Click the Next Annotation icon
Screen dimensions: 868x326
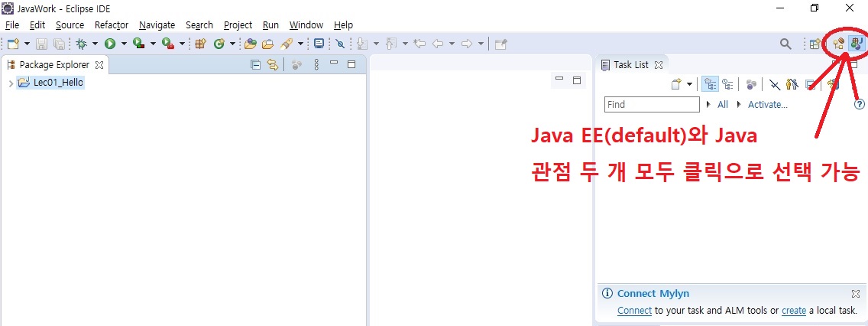(x=362, y=44)
